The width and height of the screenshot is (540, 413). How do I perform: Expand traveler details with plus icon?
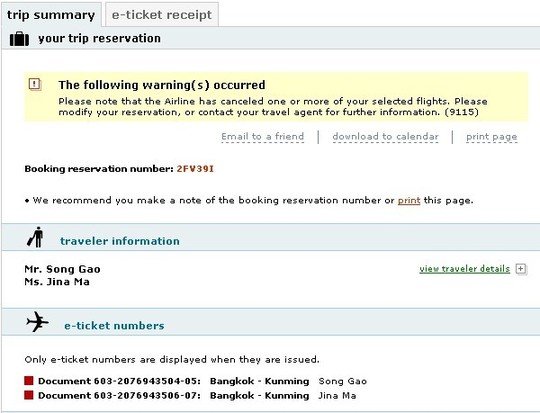[521, 269]
